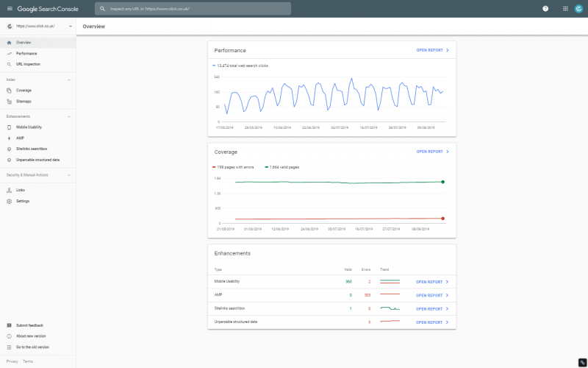The image size is (588, 368).
Task: Click the Sitelinks searchbox row chevron
Action: (x=447, y=309)
